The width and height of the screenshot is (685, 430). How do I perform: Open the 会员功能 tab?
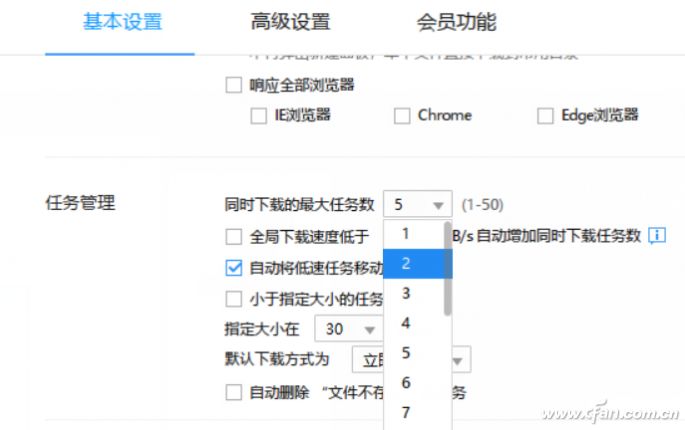[456, 22]
